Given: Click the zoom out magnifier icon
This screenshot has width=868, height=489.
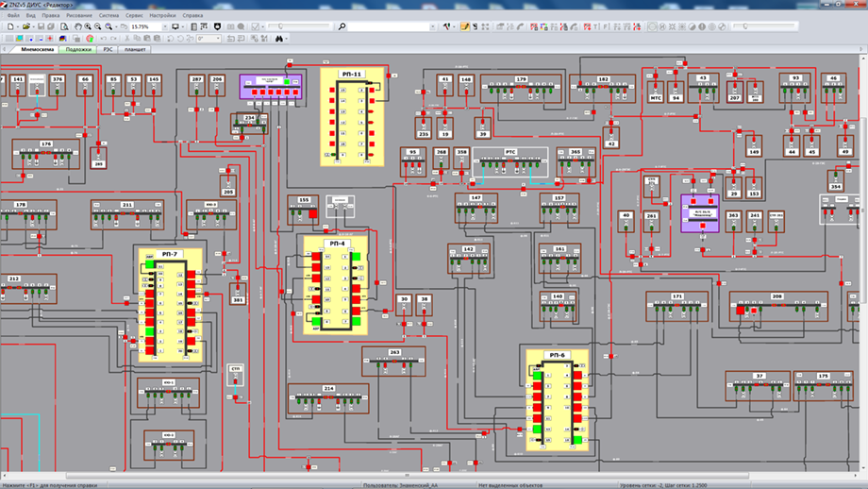Looking at the screenshot, I should tap(98, 26).
